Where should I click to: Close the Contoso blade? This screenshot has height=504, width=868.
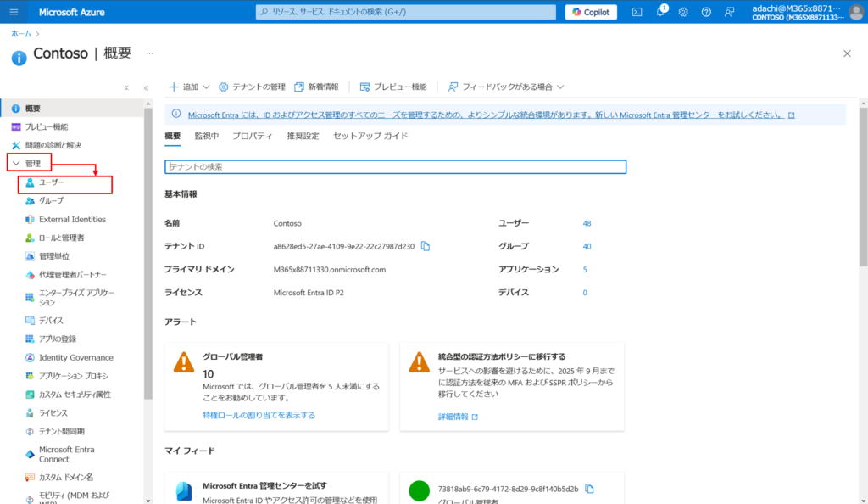847,53
